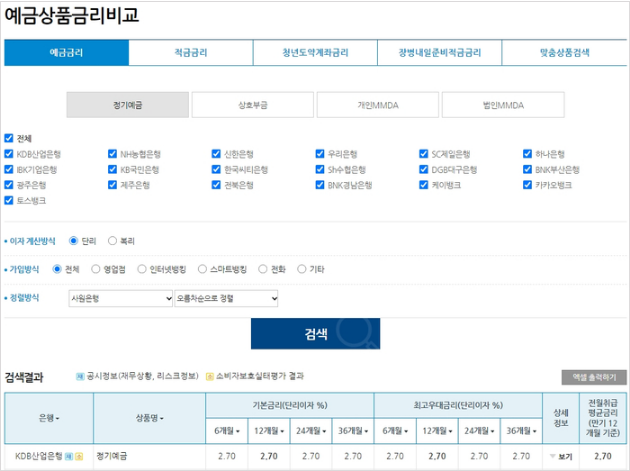The image size is (630, 471).
Task: Toggle IBK기업은행 checkbox
Action: pyautogui.click(x=9, y=169)
